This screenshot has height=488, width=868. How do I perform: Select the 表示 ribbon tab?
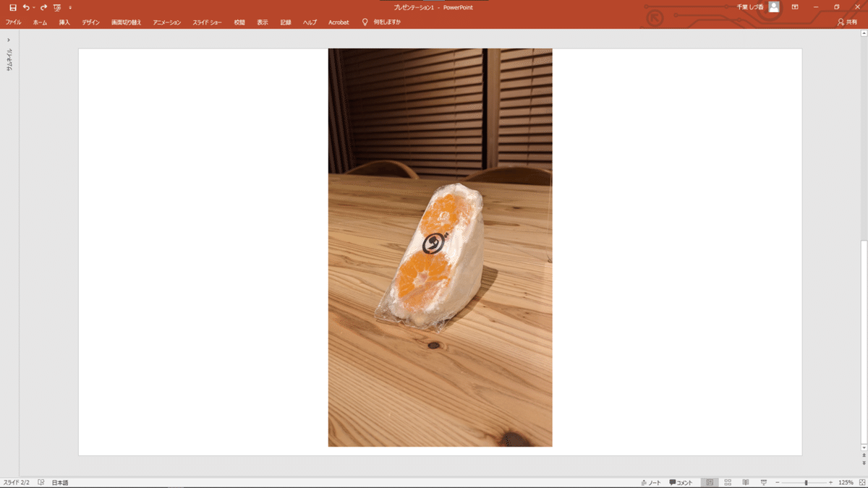pos(262,22)
